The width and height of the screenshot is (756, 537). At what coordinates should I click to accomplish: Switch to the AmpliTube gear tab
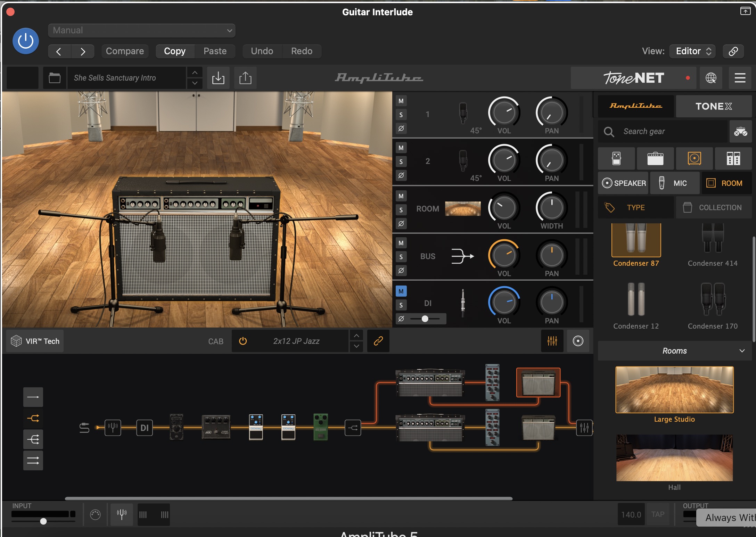[x=636, y=106]
